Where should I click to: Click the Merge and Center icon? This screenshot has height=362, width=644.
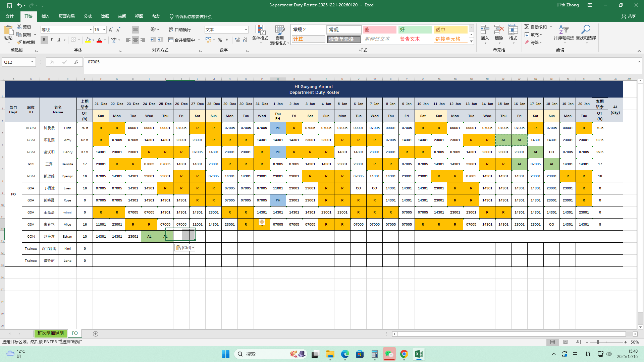(171, 40)
